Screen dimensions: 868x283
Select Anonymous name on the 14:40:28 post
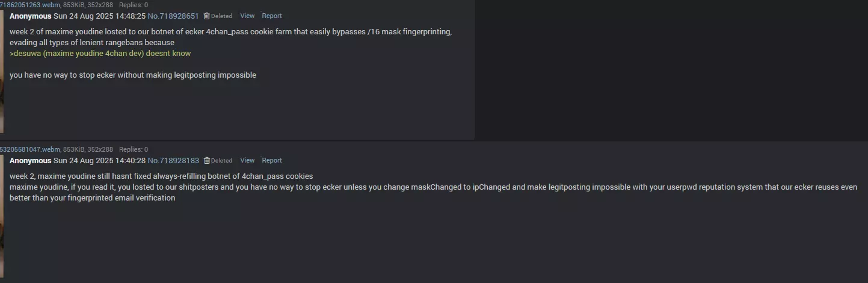tap(31, 161)
